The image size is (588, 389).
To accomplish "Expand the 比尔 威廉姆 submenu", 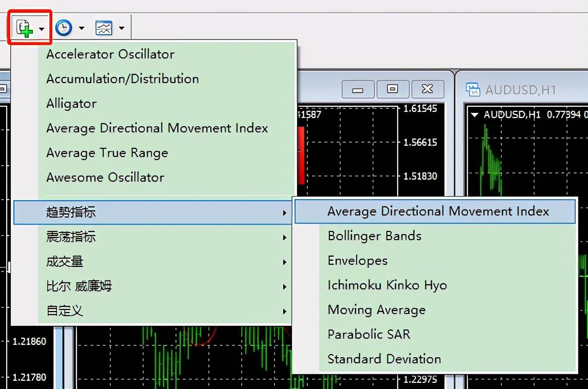I will [x=79, y=286].
